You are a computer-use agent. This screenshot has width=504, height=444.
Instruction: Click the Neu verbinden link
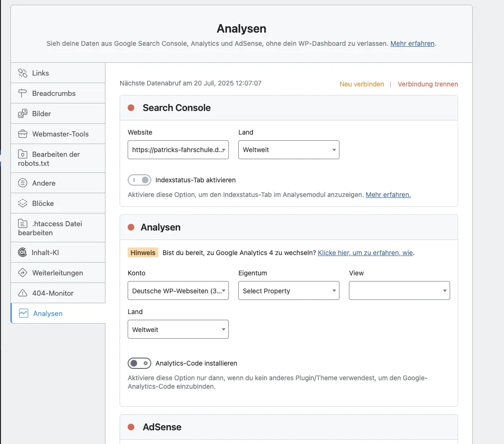(362, 84)
